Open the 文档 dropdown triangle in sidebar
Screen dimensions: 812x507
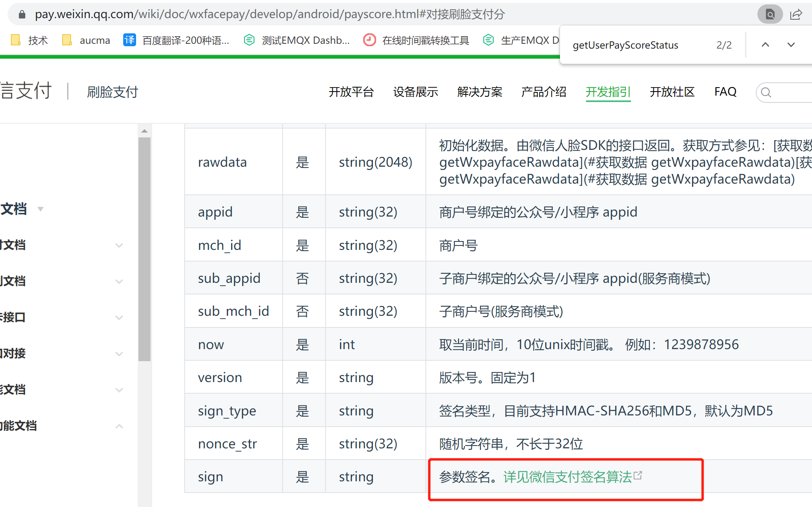pyautogui.click(x=40, y=209)
